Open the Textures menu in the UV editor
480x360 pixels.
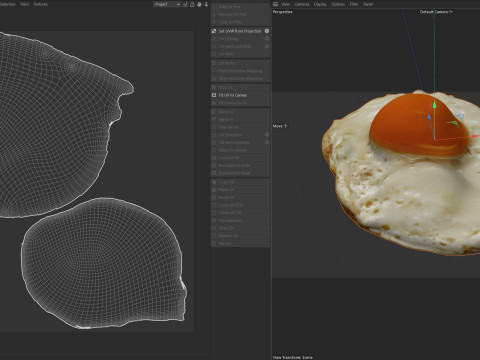click(41, 4)
